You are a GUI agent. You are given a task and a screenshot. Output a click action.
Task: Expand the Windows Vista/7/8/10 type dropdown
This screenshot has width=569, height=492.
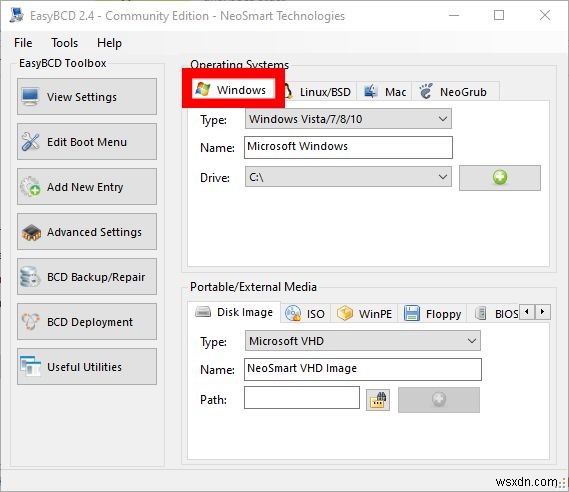tap(348, 119)
